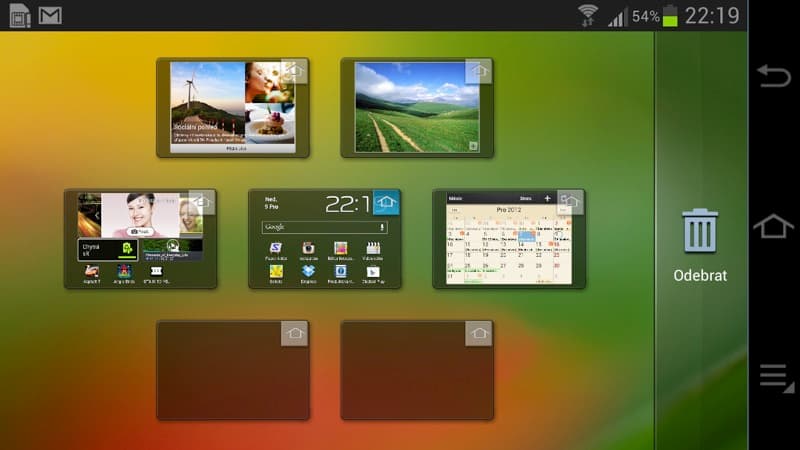Tap the Odebrat label

tap(700, 276)
